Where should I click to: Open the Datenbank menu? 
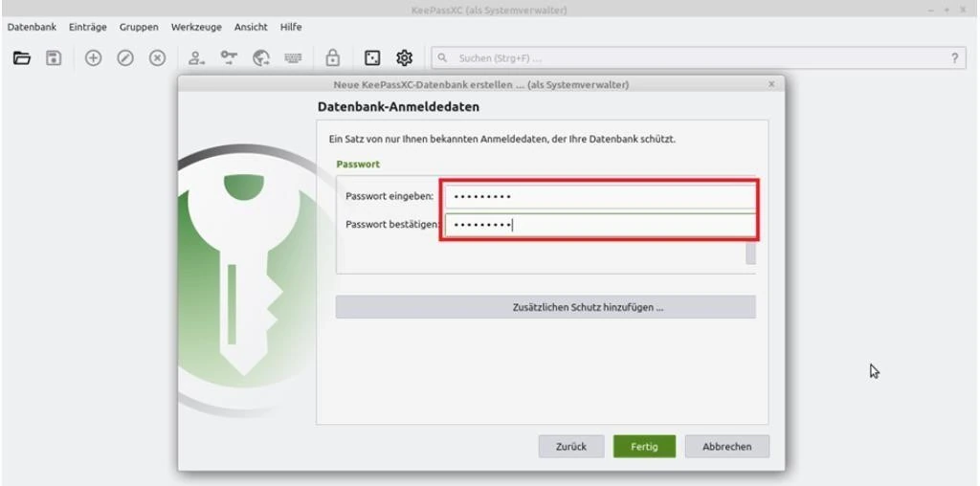(x=32, y=27)
